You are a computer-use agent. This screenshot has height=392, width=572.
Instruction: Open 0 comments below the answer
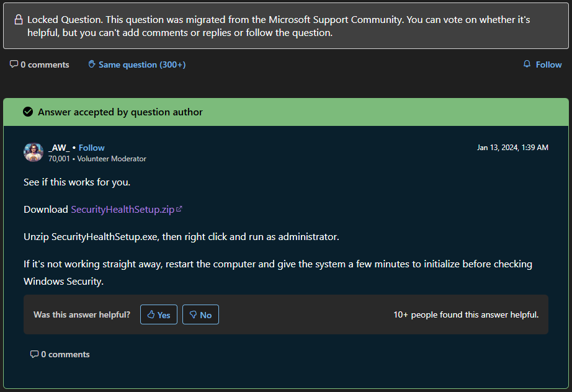point(60,354)
